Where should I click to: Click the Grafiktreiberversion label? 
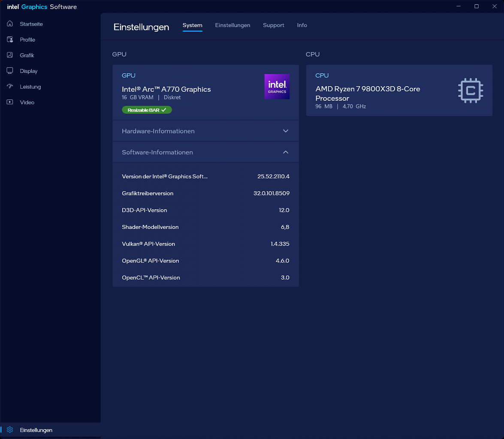(148, 193)
